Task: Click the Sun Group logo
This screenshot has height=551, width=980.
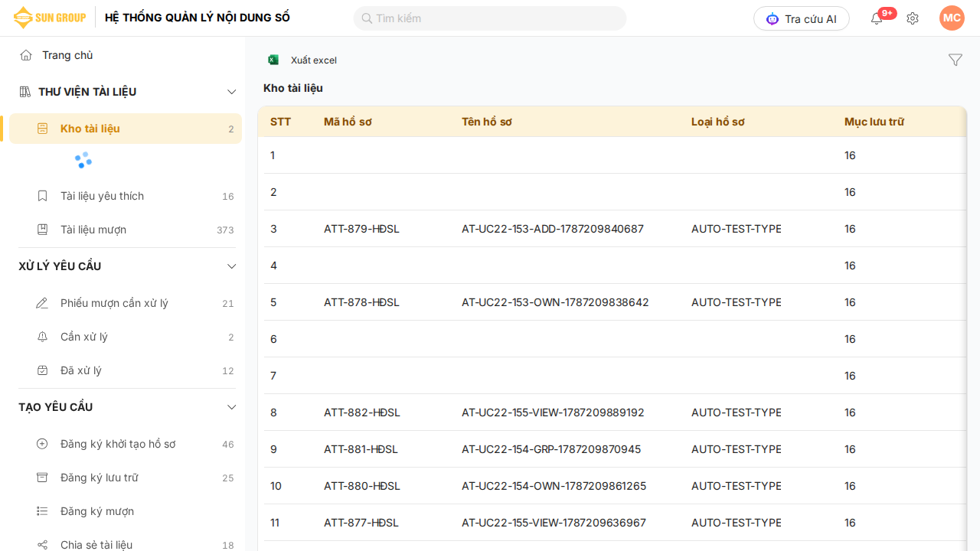Action: pyautogui.click(x=49, y=18)
